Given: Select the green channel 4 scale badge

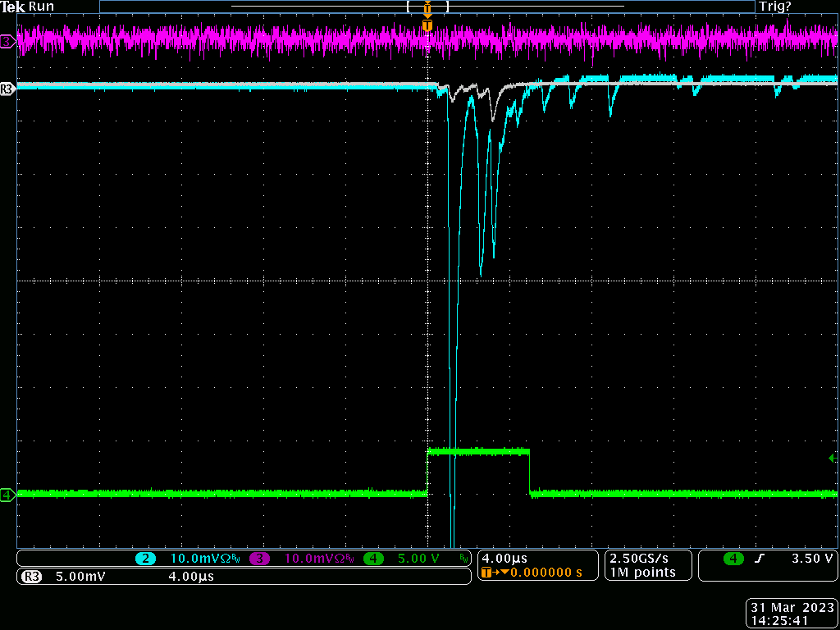Looking at the screenshot, I should 373,559.
